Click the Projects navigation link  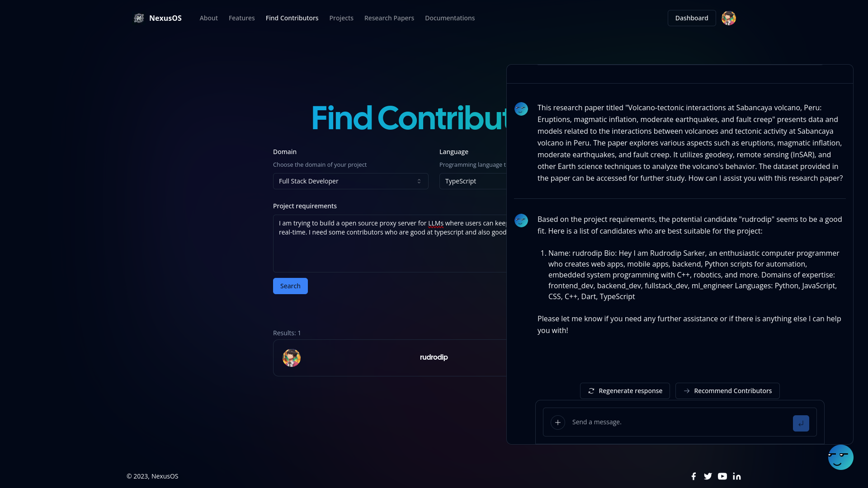[x=341, y=18]
